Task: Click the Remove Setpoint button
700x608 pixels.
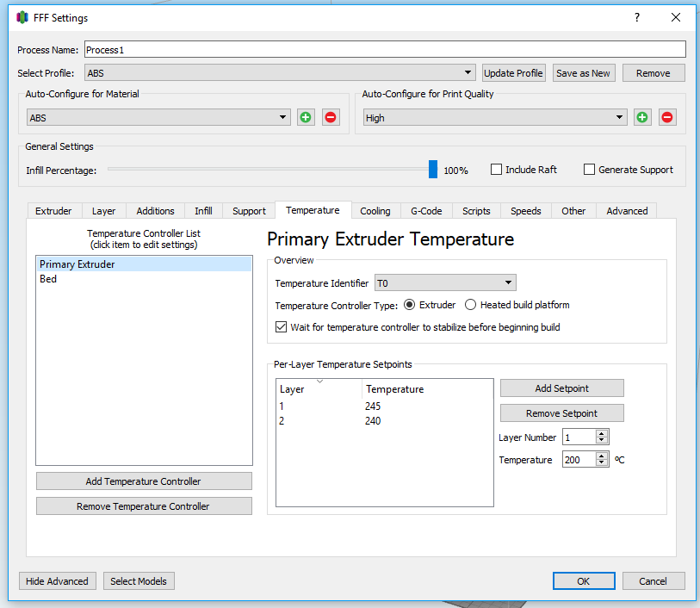Action: [x=562, y=413]
